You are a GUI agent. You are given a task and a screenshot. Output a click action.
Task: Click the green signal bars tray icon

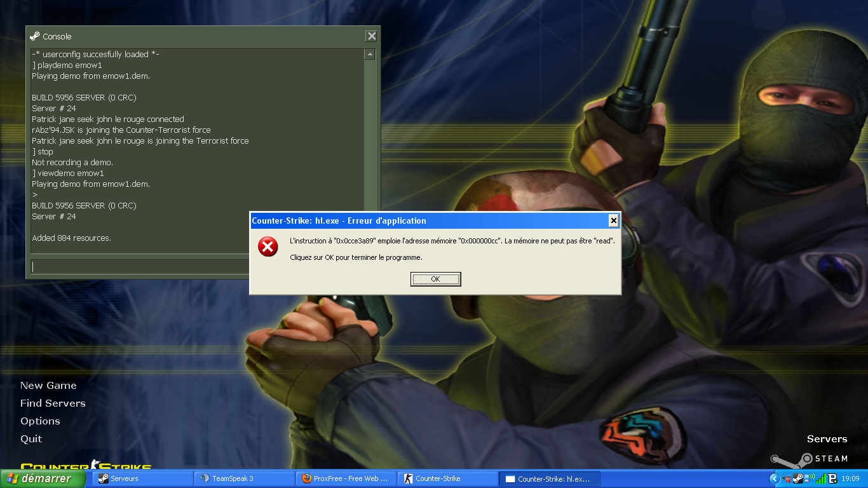pos(821,478)
